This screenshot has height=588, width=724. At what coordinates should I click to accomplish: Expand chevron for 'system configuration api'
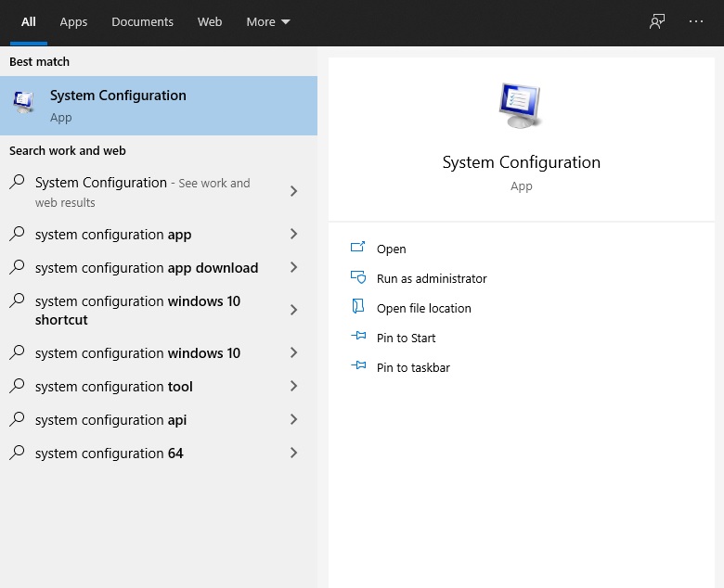point(293,419)
